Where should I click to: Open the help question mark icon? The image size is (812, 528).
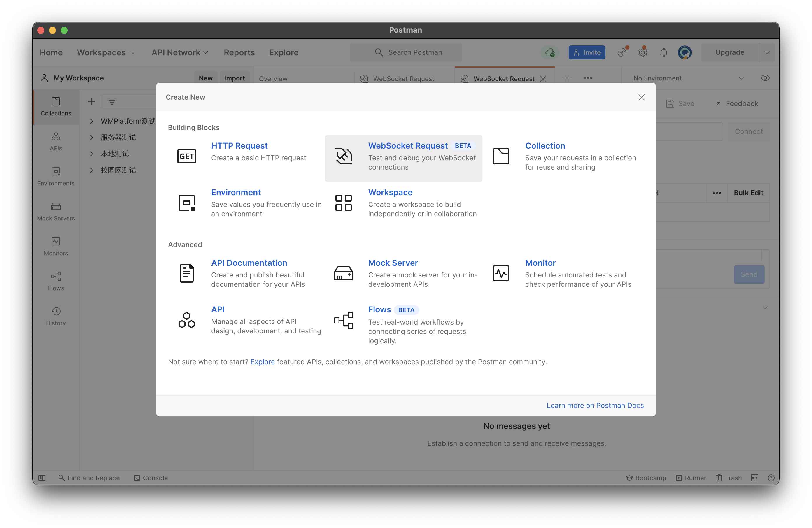771,478
